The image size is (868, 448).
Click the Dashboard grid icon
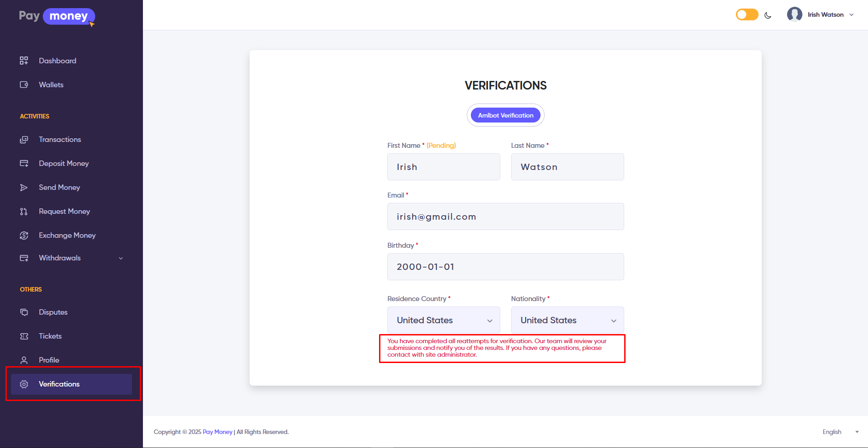click(24, 61)
